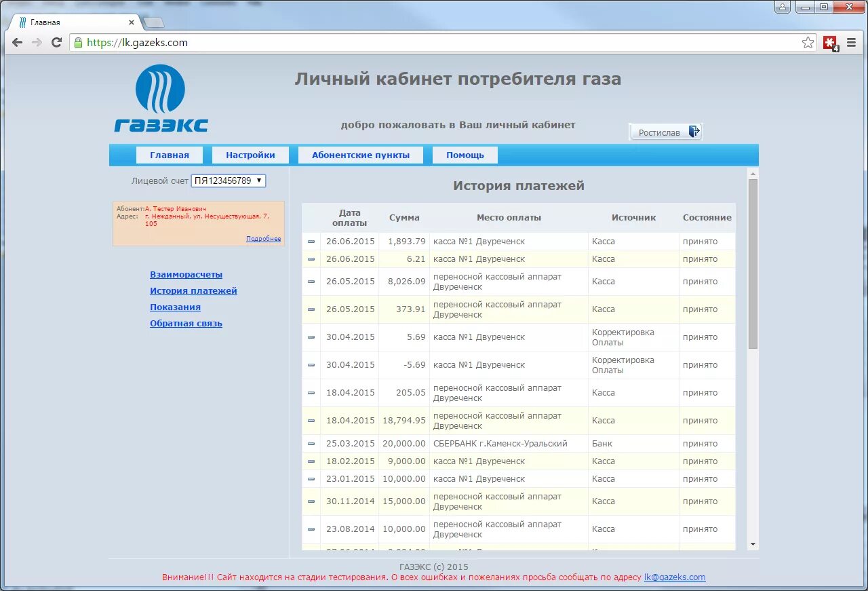Toggle row icon for 23.08.2014 payment

point(311,529)
